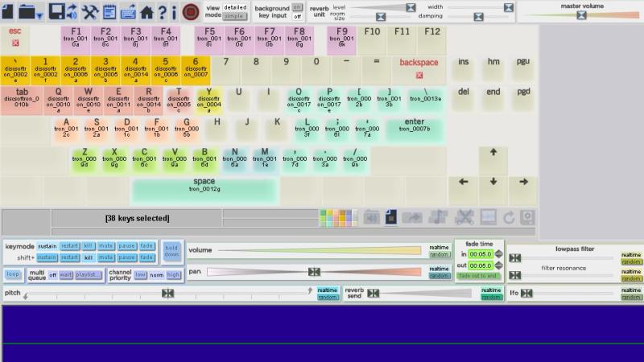Click the music notes icon in key toolbar
The image size is (644, 362).
coord(438,217)
